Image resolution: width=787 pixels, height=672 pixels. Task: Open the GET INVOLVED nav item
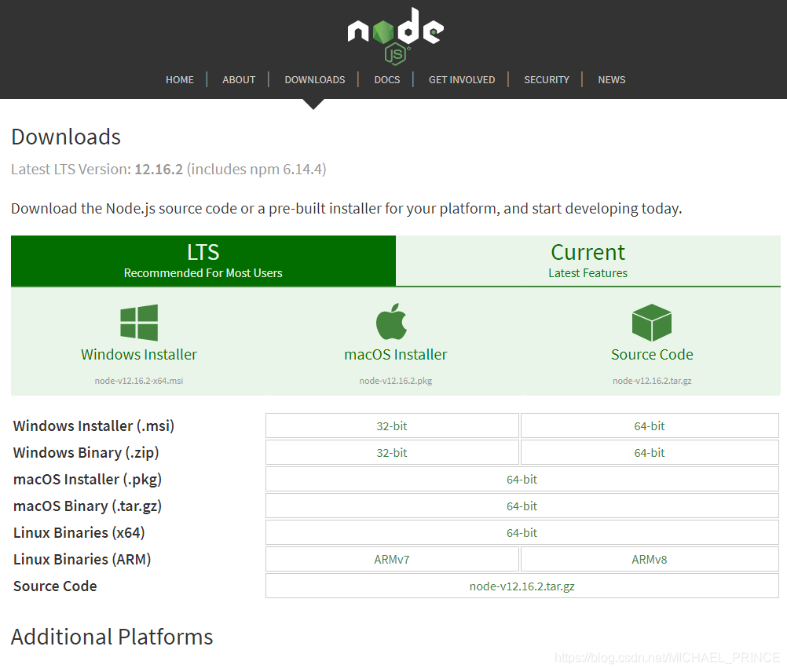[462, 80]
